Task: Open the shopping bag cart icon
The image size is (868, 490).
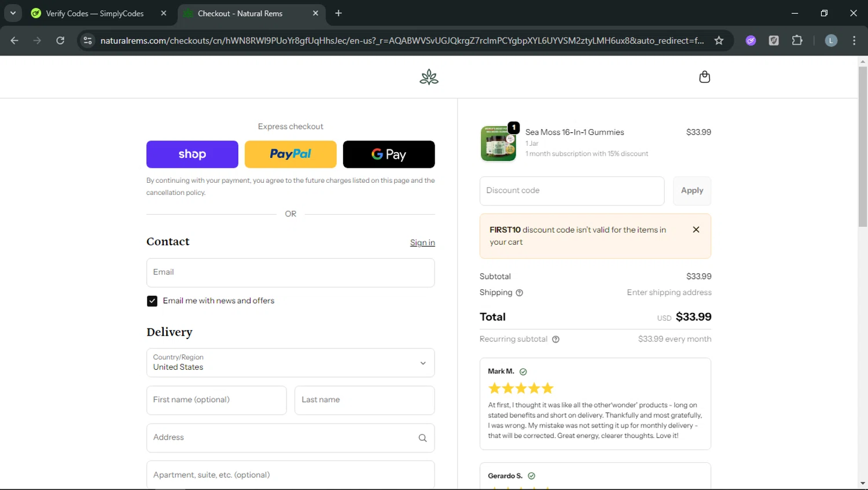Action: [x=704, y=77]
